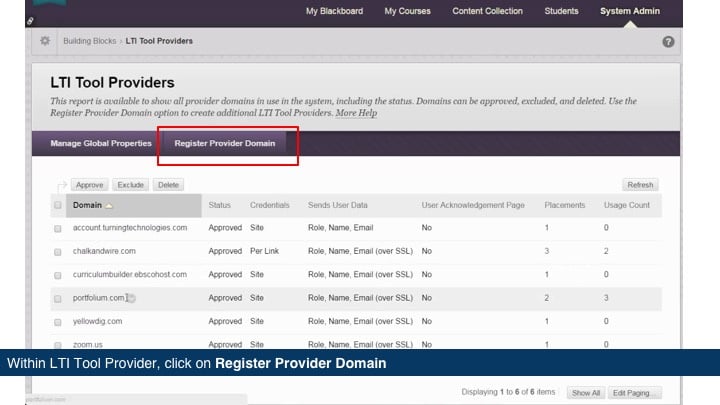720x405 pixels.
Task: Click the Exclude button
Action: pos(130,185)
